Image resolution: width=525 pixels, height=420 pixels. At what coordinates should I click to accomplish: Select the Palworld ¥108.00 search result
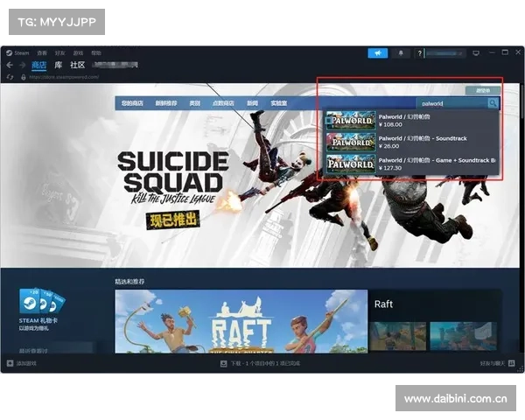pos(412,121)
